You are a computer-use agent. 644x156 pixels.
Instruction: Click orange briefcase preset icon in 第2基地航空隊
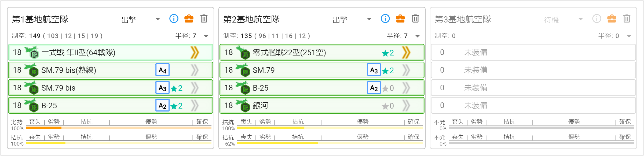pos(400,18)
